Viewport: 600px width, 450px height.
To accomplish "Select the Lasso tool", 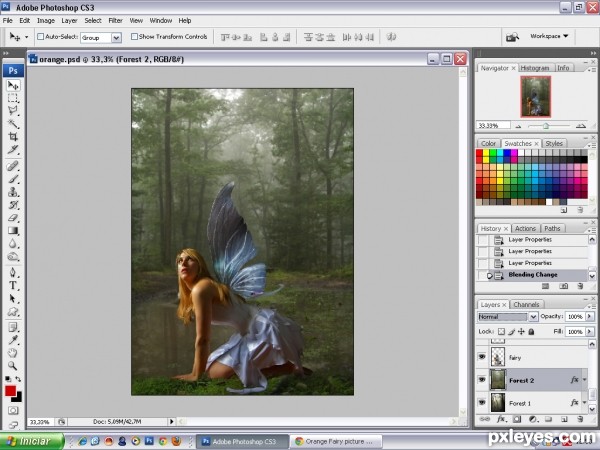I will [x=13, y=111].
